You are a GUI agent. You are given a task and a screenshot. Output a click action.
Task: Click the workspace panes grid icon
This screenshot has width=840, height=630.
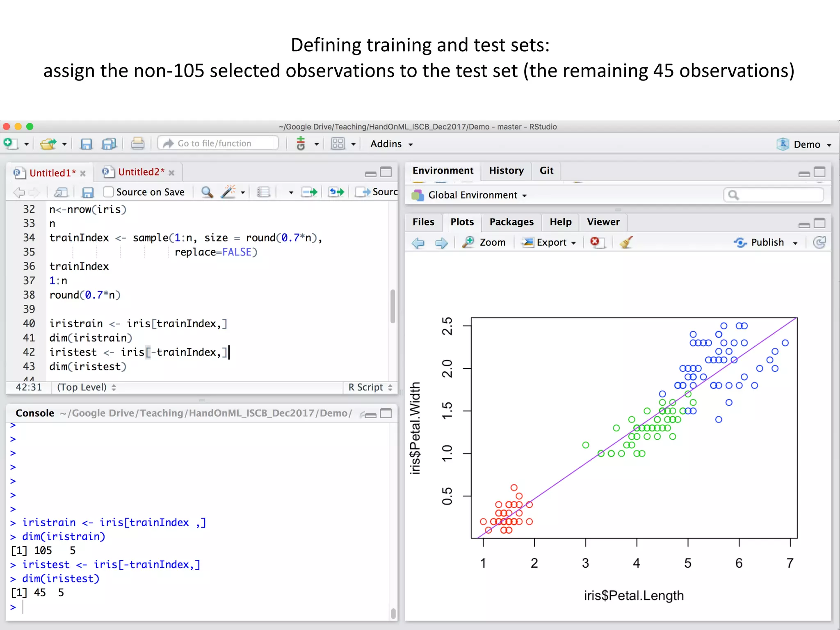point(338,144)
